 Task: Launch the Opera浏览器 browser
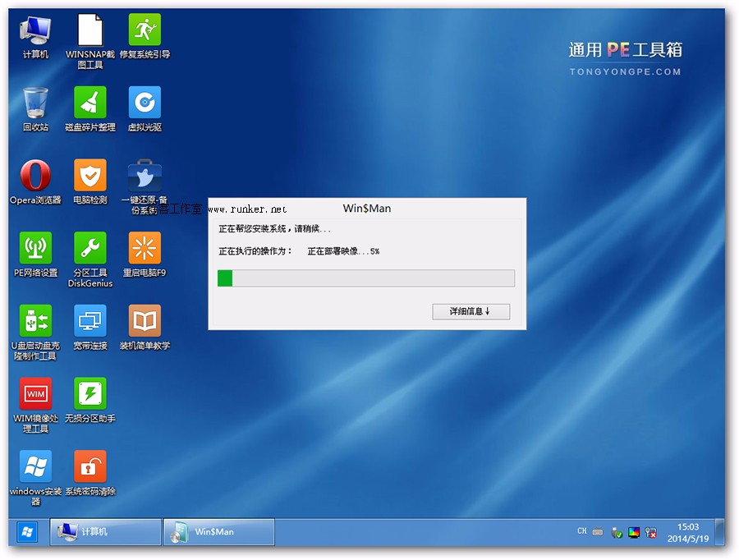coord(35,177)
